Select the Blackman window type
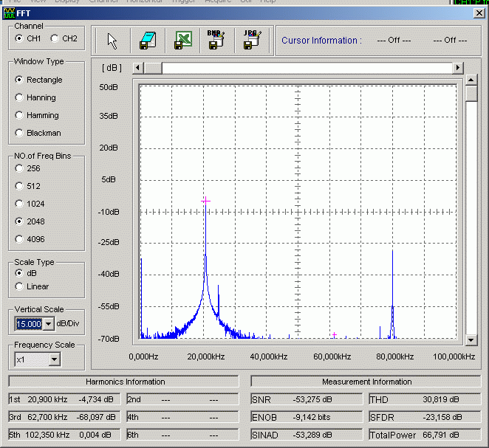 19,133
